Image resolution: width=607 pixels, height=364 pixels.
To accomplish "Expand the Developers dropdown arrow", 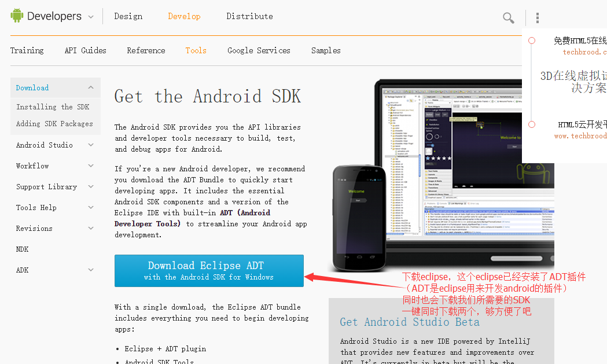I will pyautogui.click(x=91, y=17).
